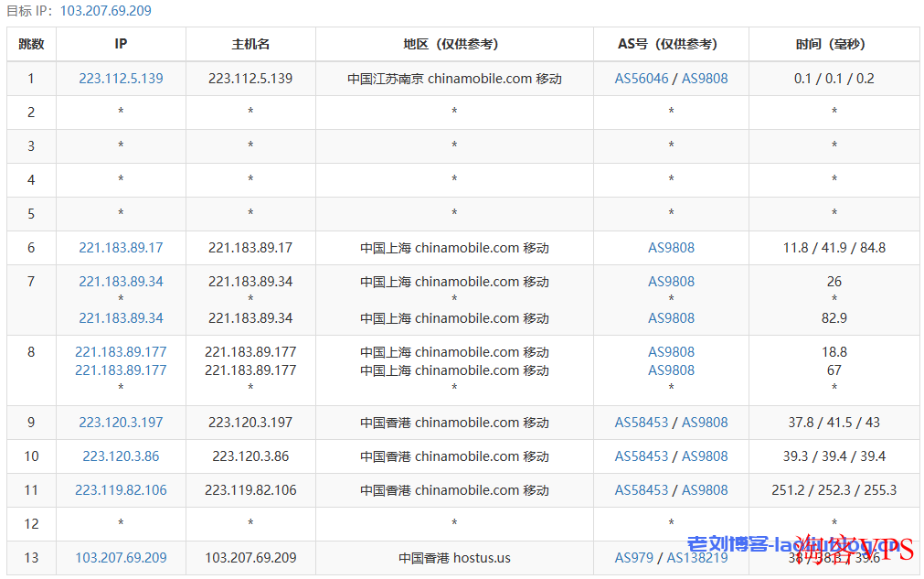Viewport: 924px width, 579px height.
Task: Select hop number 13 cell
Action: pos(31,558)
